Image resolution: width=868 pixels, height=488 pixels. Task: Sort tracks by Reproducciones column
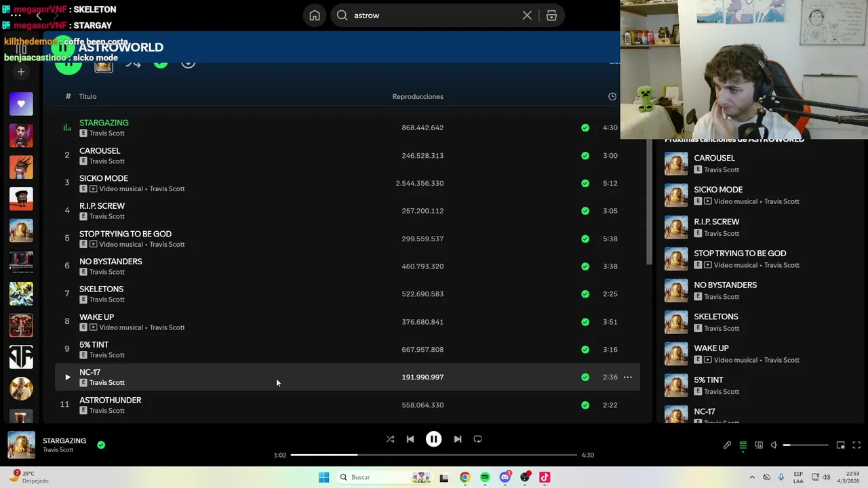coord(418,96)
